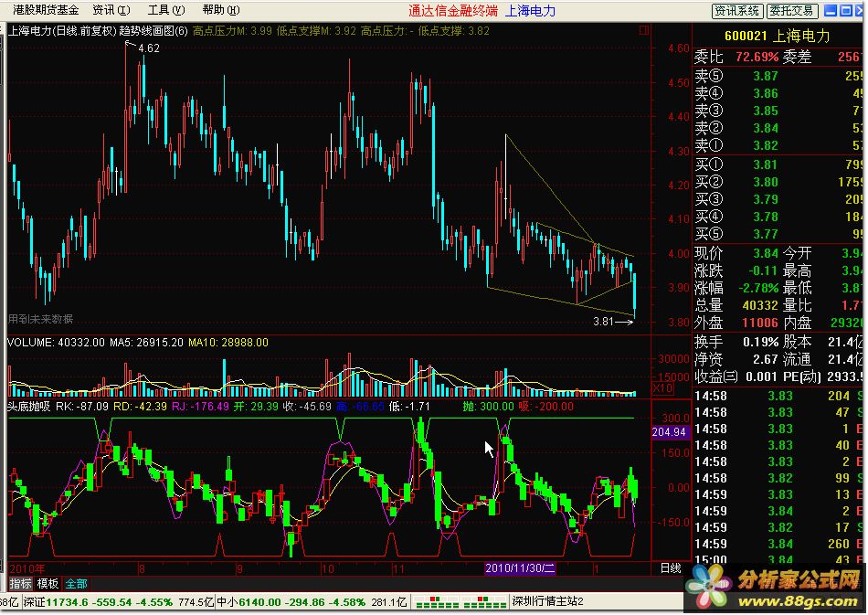Image resolution: width=868 pixels, height=615 pixels.
Task: Switch to the 指标 tab
Action: [x=20, y=583]
